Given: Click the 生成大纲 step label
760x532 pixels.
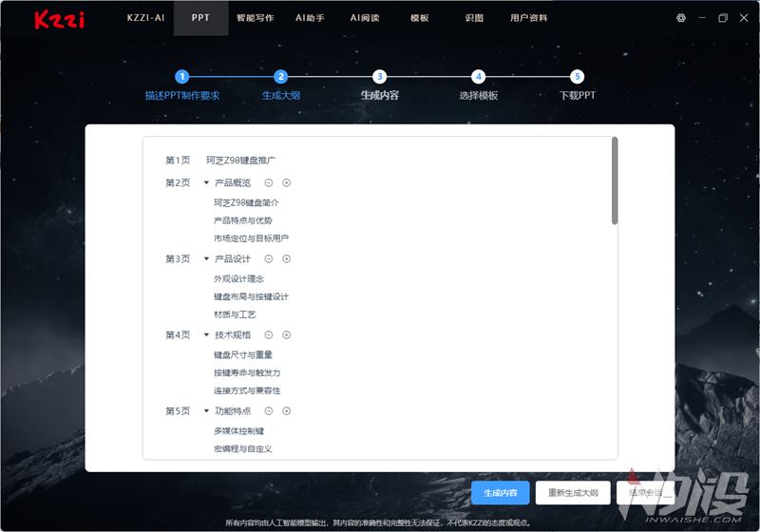Looking at the screenshot, I should pyautogui.click(x=280, y=95).
